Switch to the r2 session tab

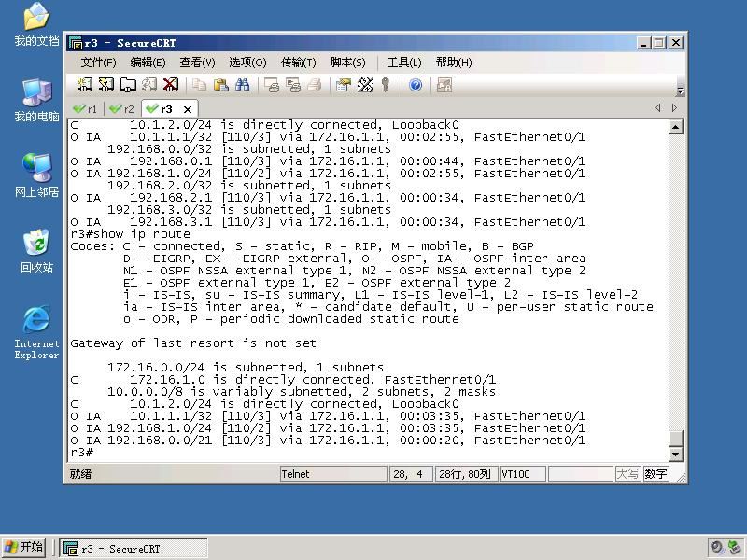point(122,109)
